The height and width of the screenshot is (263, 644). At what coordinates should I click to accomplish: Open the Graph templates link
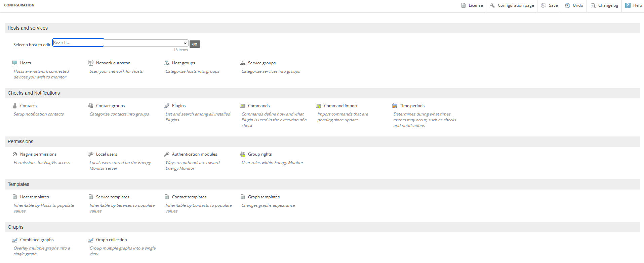(x=264, y=197)
